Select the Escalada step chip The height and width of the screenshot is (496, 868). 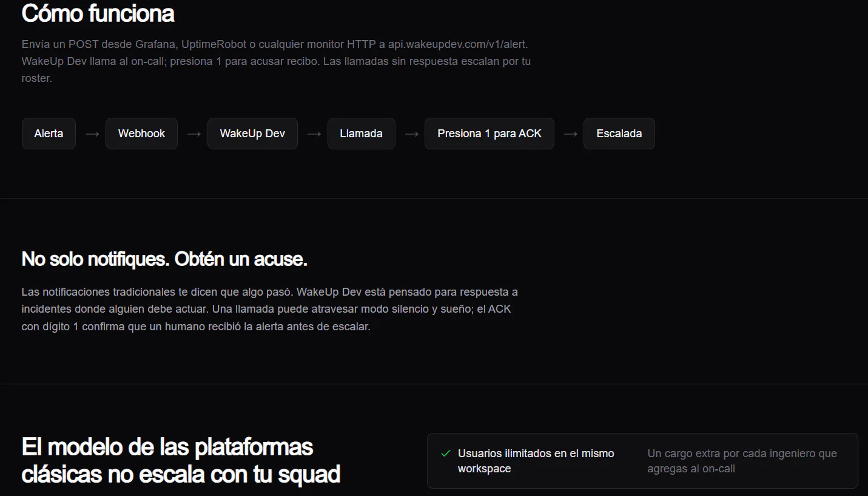(619, 134)
